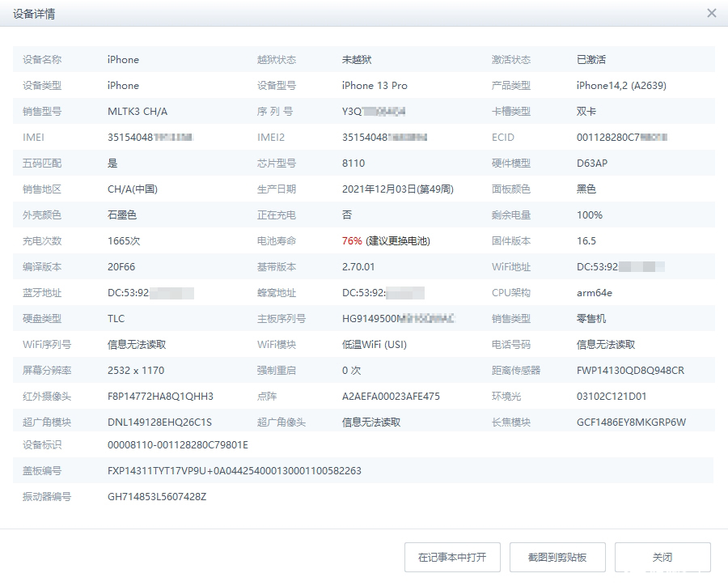The image size is (728, 586).
Task: Click the 在记事本中打开 button
Action: (x=452, y=557)
